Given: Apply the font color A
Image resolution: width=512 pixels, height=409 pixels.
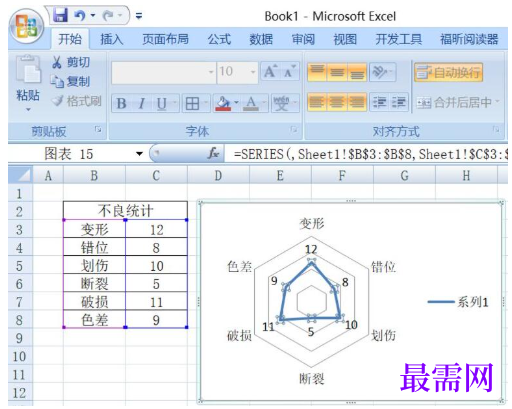Looking at the screenshot, I should tap(251, 103).
